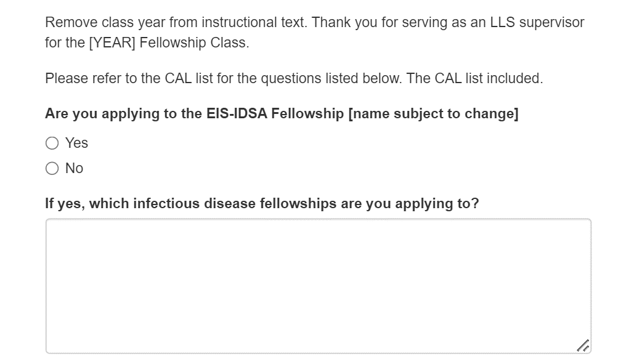The height and width of the screenshot is (364, 634).
Task: Click the "Are you applying to the" question label
Action: [123, 114]
